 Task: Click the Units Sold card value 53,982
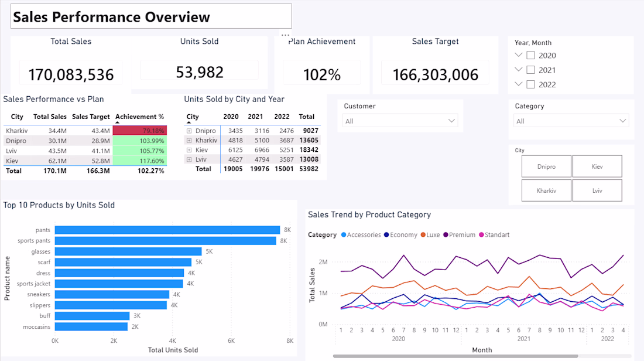200,72
